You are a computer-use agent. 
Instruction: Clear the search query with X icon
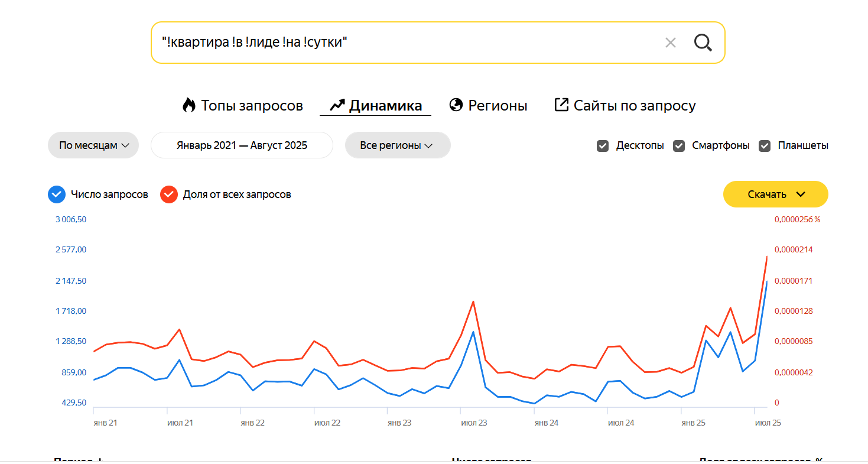pos(670,43)
